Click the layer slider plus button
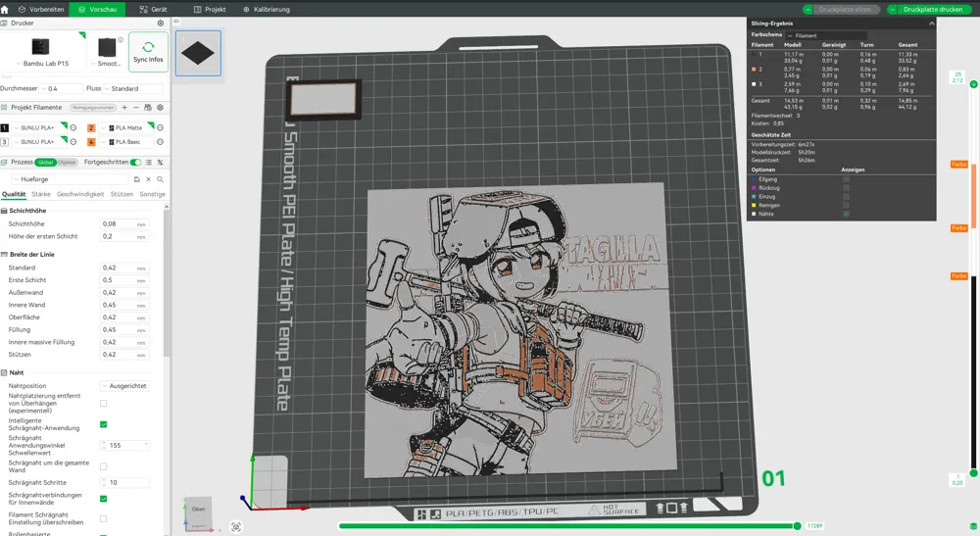980x536 pixels. click(x=974, y=84)
